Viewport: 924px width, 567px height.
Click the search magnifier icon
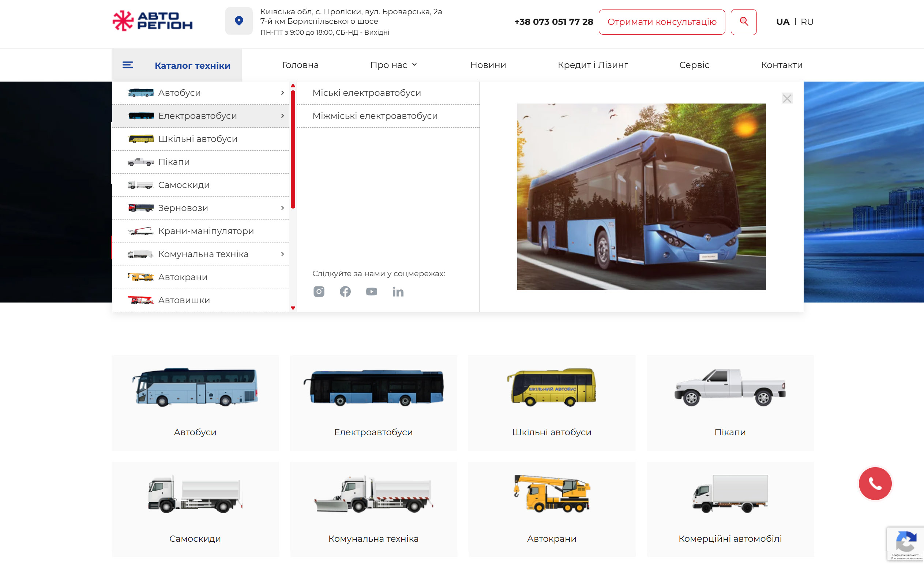coord(743,22)
